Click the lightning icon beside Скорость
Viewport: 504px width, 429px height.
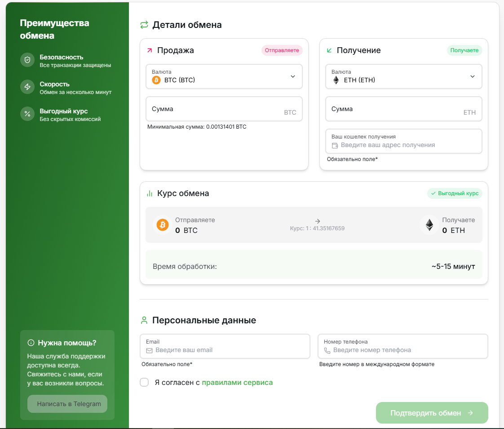tap(27, 87)
